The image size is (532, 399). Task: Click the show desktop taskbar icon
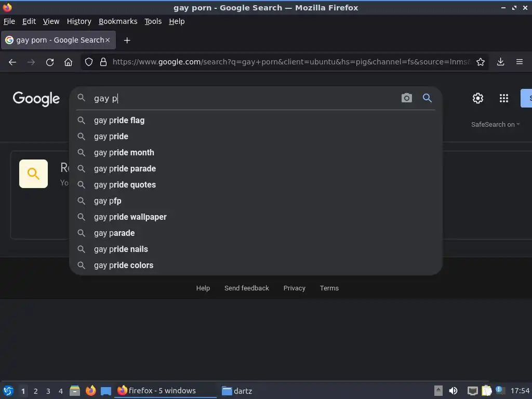point(106,391)
